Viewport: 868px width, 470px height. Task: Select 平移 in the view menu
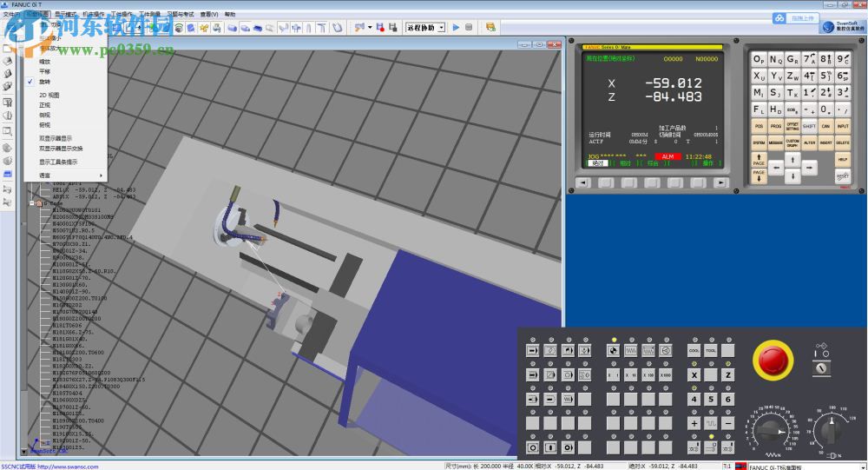point(45,71)
